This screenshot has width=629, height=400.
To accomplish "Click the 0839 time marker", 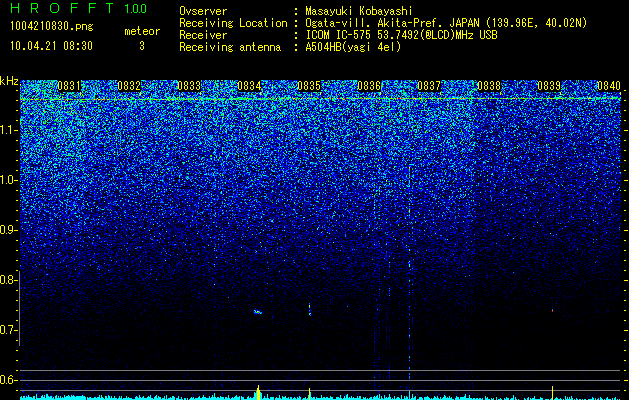I will tap(549, 86).
